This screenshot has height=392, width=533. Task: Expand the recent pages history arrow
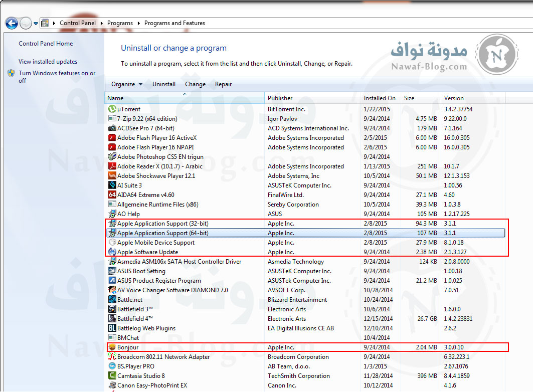36,24
